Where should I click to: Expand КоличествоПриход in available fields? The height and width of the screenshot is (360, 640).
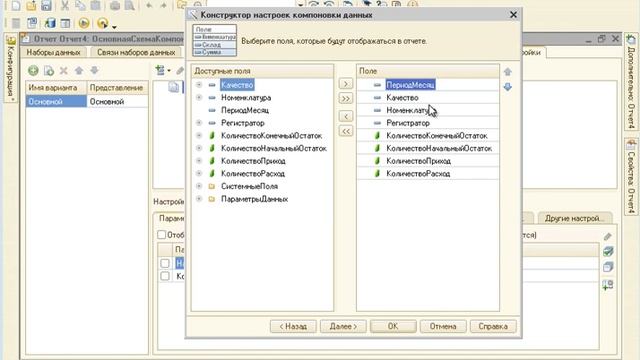(199, 161)
